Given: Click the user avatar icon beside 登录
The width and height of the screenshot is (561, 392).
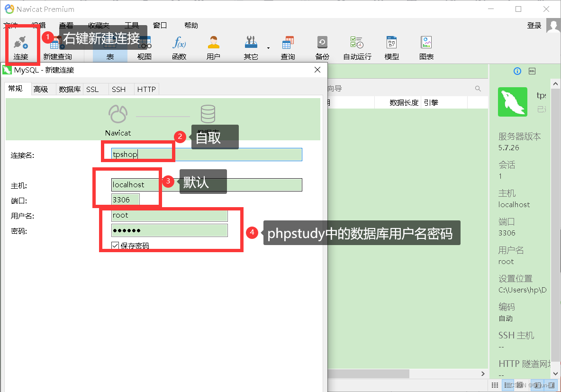Looking at the screenshot, I should pos(553,26).
